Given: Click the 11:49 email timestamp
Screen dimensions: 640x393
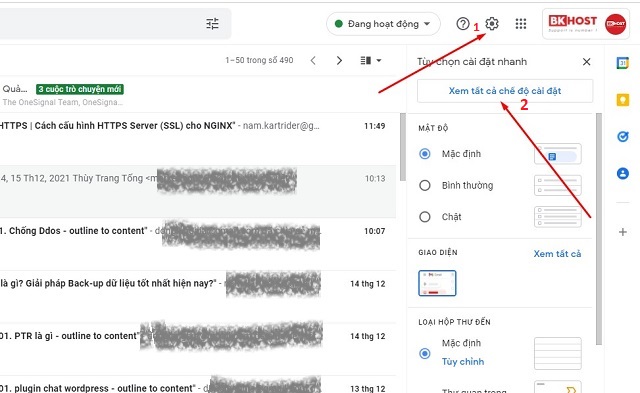Looking at the screenshot, I should 375,126.
